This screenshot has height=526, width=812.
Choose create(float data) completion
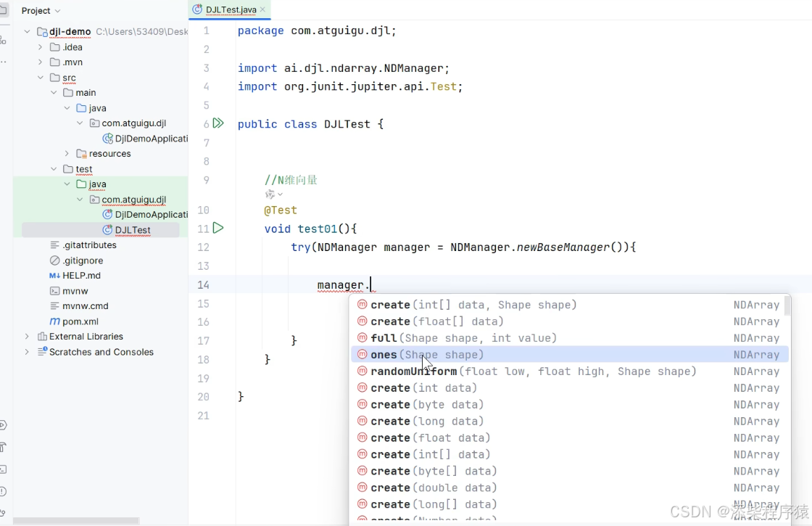(570, 437)
